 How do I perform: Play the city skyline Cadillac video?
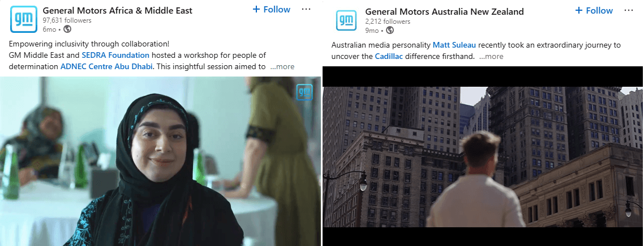(483, 156)
